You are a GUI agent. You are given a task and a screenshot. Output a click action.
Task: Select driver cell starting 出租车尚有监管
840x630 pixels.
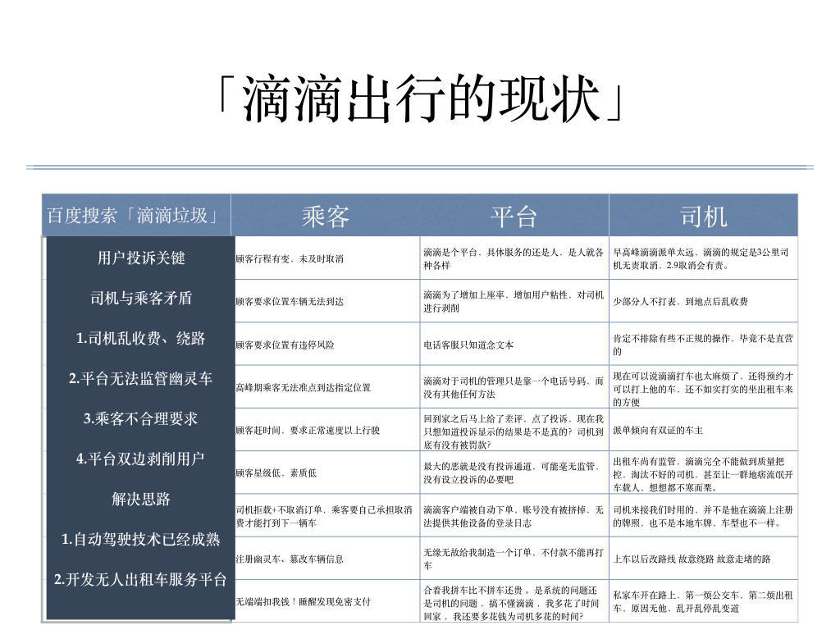point(703,473)
